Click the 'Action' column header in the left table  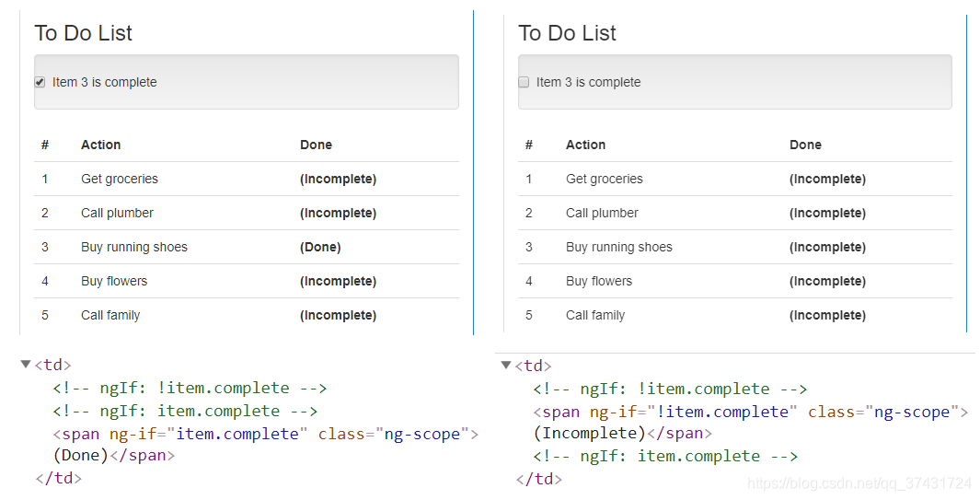point(100,145)
